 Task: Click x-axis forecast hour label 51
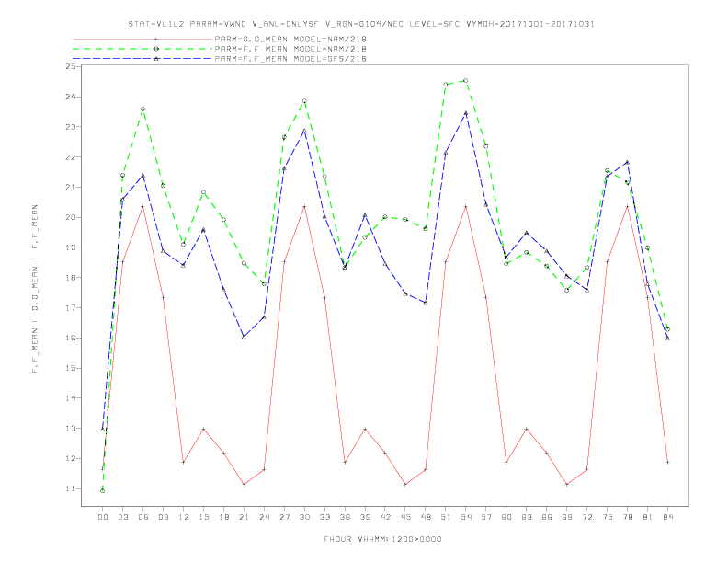[446, 517]
